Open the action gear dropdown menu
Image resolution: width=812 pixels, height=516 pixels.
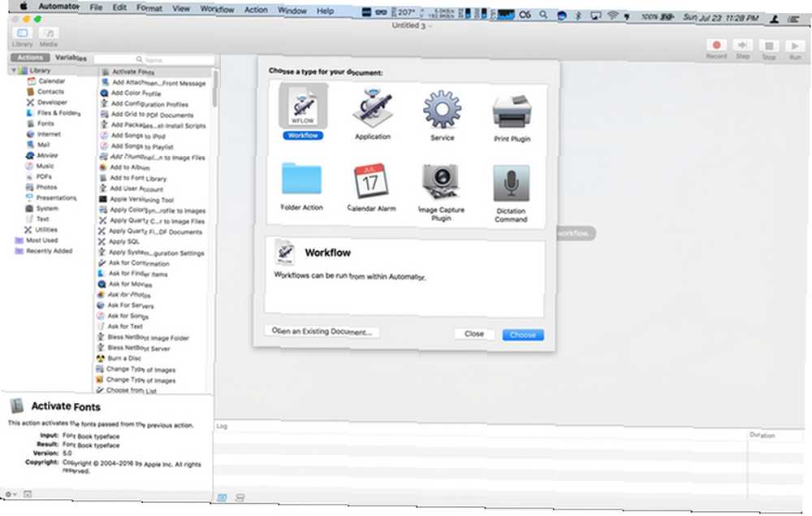(11, 494)
